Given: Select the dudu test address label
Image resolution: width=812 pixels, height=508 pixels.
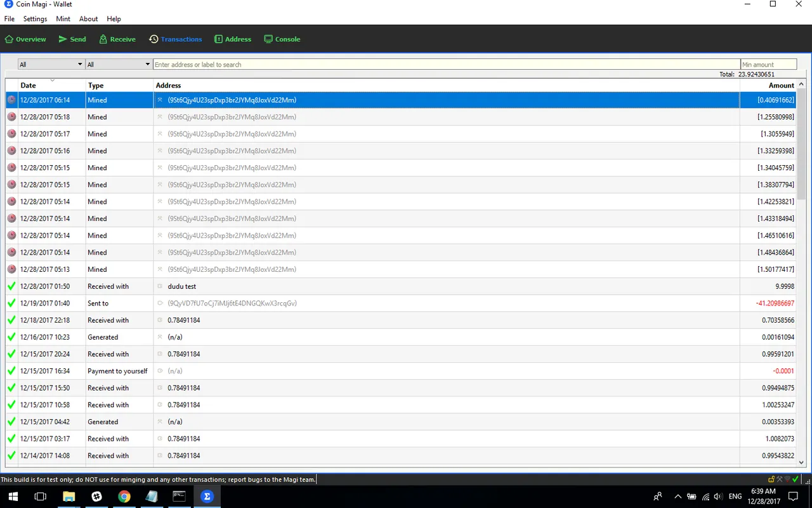Looking at the screenshot, I should pyautogui.click(x=182, y=286).
